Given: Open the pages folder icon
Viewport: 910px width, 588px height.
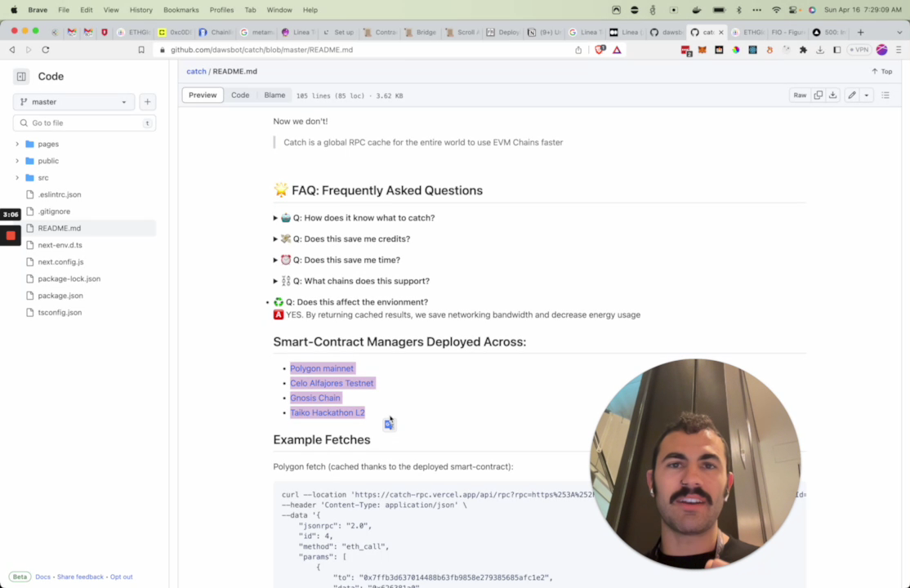Looking at the screenshot, I should 29,144.
